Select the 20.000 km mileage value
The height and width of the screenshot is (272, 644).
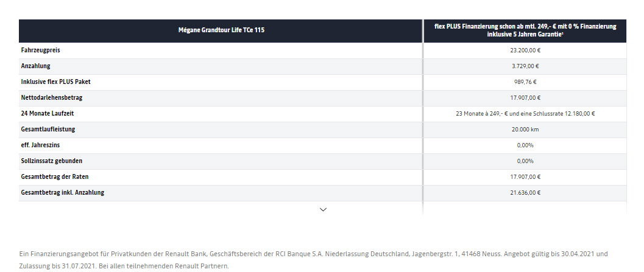[x=525, y=129]
